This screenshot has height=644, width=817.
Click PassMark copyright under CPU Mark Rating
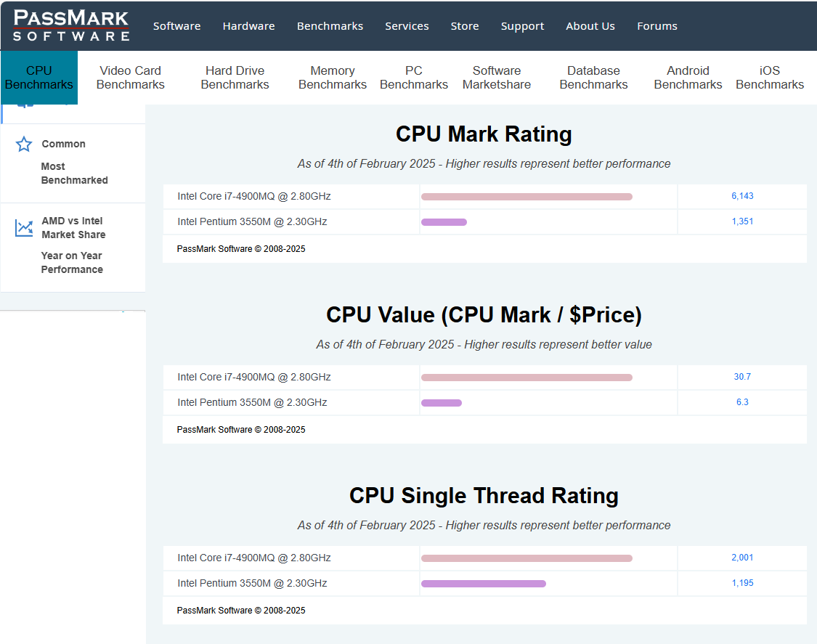tap(241, 249)
